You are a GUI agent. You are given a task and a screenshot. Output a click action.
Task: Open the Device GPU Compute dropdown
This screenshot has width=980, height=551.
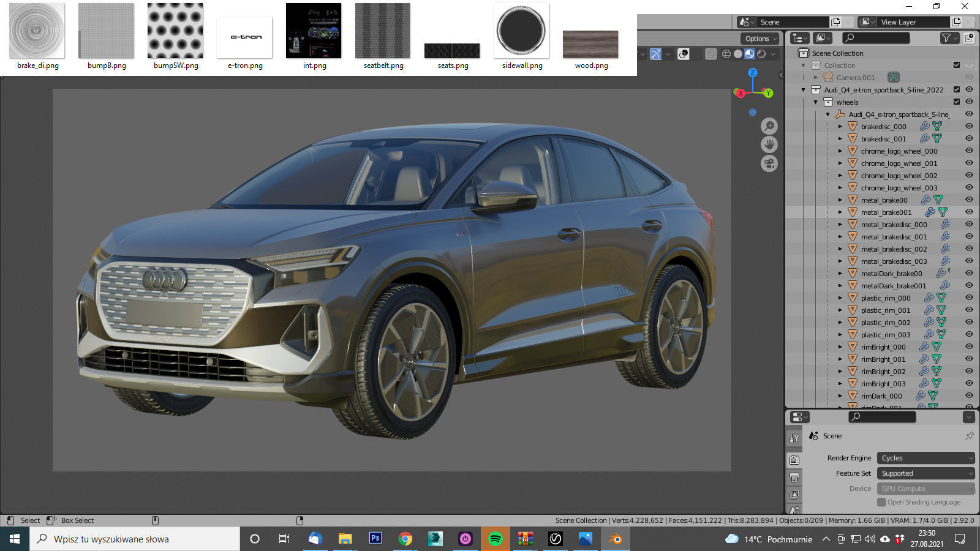pos(925,489)
